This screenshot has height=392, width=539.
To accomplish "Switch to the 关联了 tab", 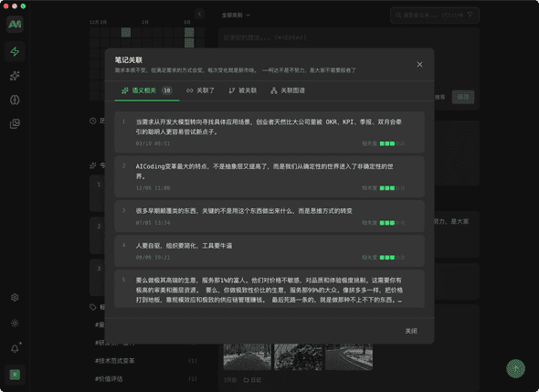I will tap(200, 90).
